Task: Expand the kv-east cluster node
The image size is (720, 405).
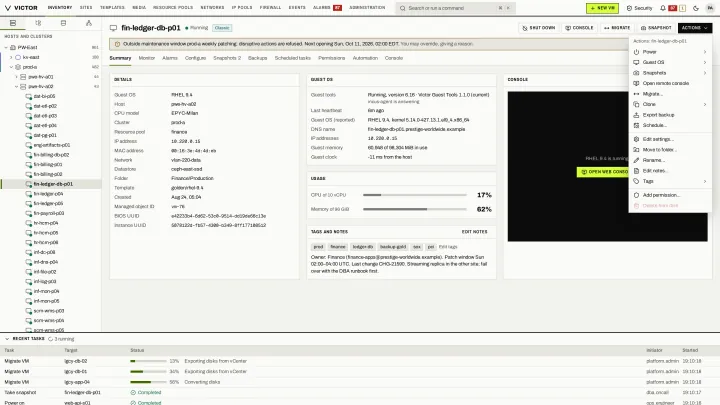Action: pyautogui.click(x=11, y=57)
